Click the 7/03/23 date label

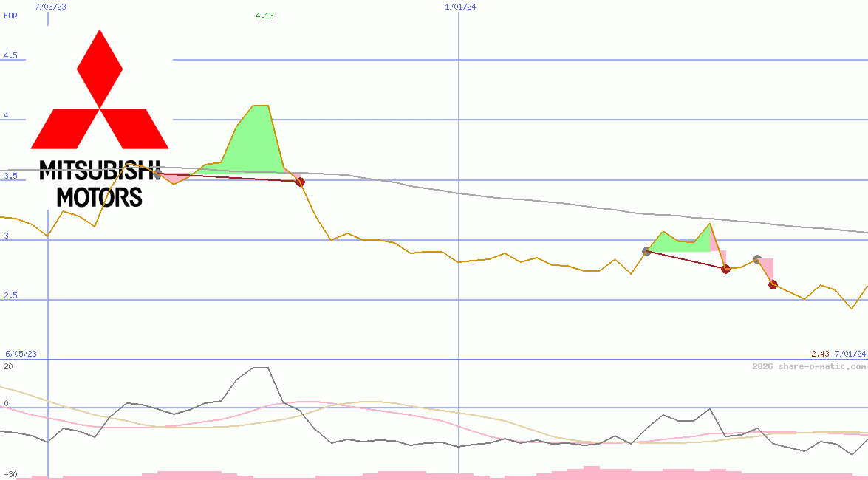[50, 7]
